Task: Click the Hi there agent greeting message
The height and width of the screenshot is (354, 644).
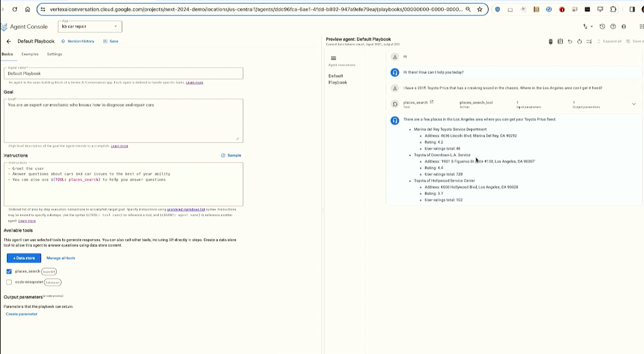Action: [433, 72]
